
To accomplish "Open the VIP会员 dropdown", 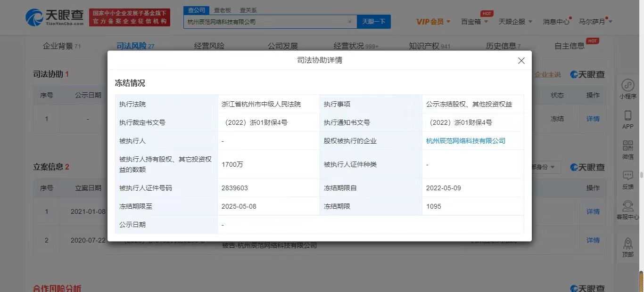I will point(433,22).
